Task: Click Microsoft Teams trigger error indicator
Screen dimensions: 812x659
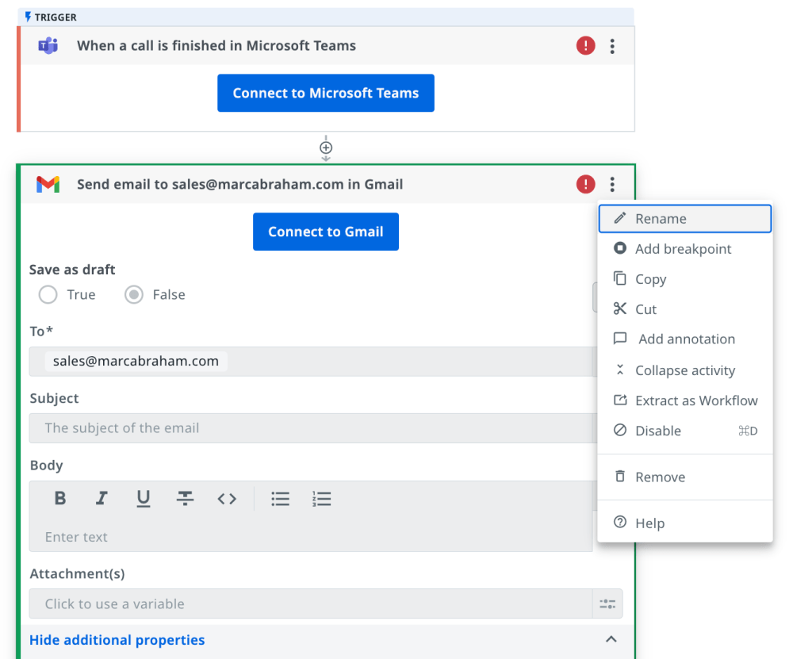Action: click(585, 46)
